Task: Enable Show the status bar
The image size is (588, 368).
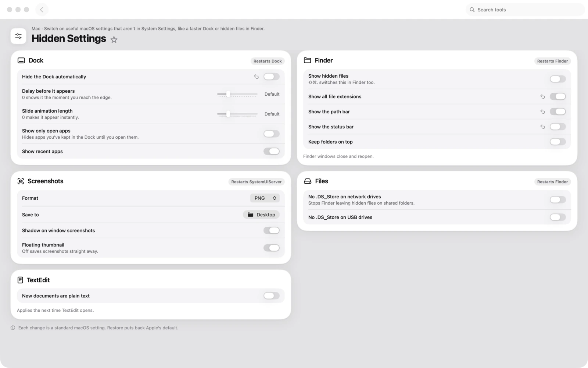Action: [558, 127]
